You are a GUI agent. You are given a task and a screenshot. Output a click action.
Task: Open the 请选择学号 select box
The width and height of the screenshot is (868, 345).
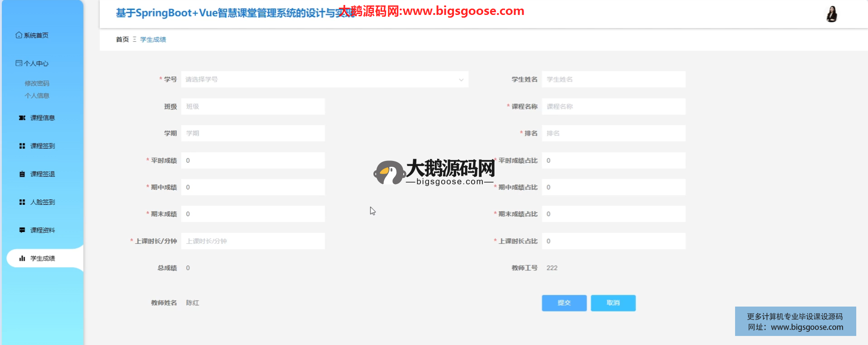[316, 80]
